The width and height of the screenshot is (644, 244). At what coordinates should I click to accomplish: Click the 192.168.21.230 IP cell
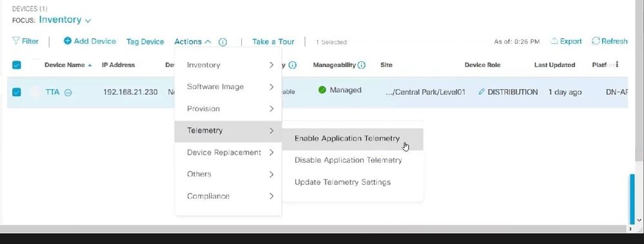point(130,92)
